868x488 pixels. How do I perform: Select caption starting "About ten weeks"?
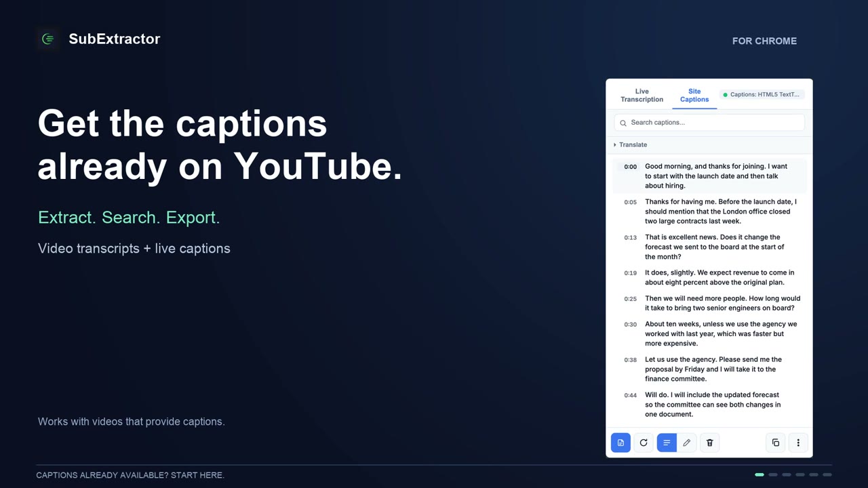tap(721, 333)
